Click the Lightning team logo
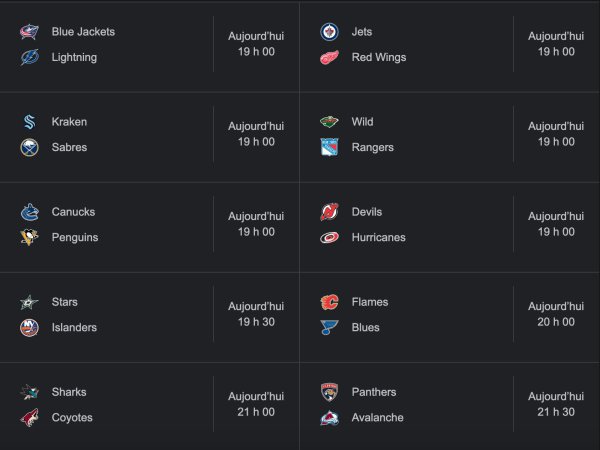The width and height of the screenshot is (600, 450). coord(29,58)
